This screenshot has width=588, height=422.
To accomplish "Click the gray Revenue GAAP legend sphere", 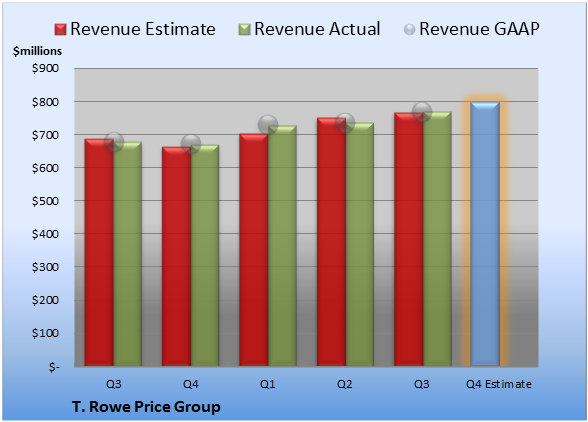I will (410, 30).
